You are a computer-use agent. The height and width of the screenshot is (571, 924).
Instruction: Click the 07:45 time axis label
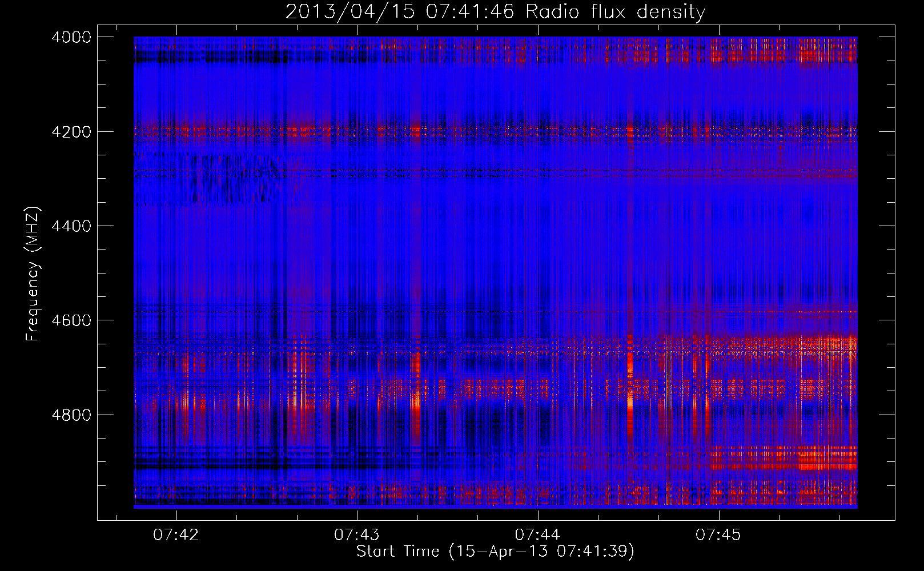(x=718, y=534)
